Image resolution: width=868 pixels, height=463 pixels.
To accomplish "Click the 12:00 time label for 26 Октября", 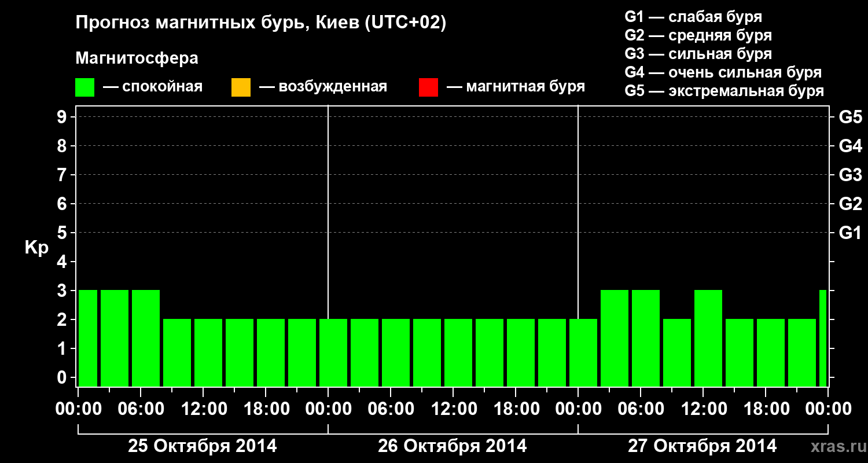I will [x=454, y=409].
